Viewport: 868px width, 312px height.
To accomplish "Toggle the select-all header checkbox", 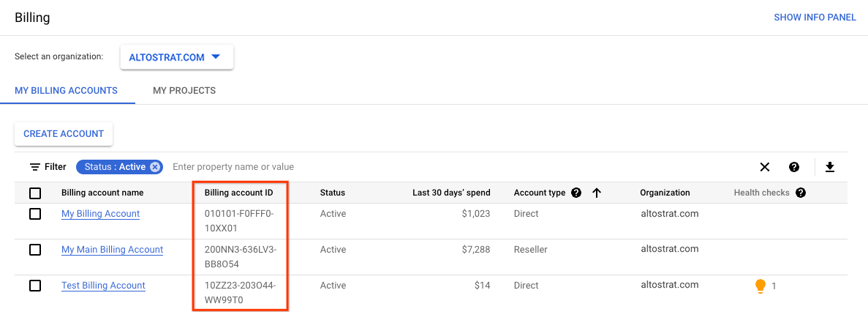I will point(35,193).
